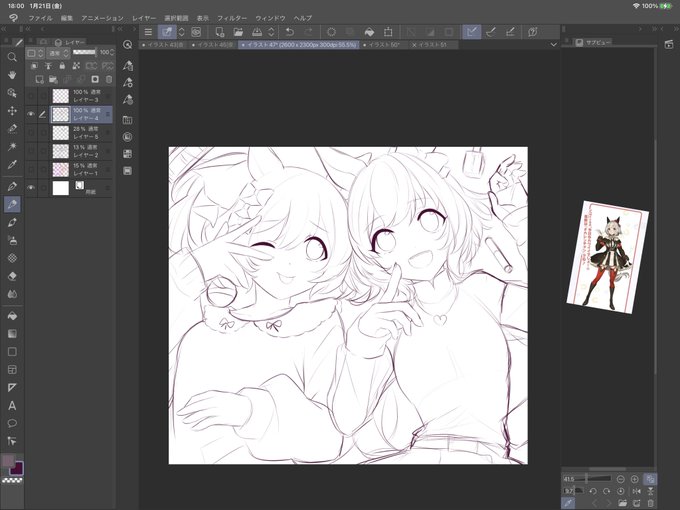
Task: Open 編集 menu
Action: click(67, 18)
